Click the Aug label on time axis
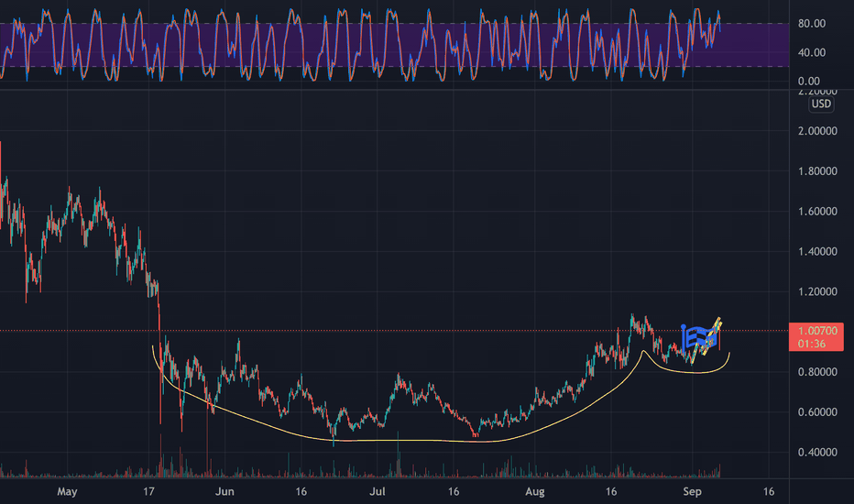The image size is (854, 504). click(535, 491)
